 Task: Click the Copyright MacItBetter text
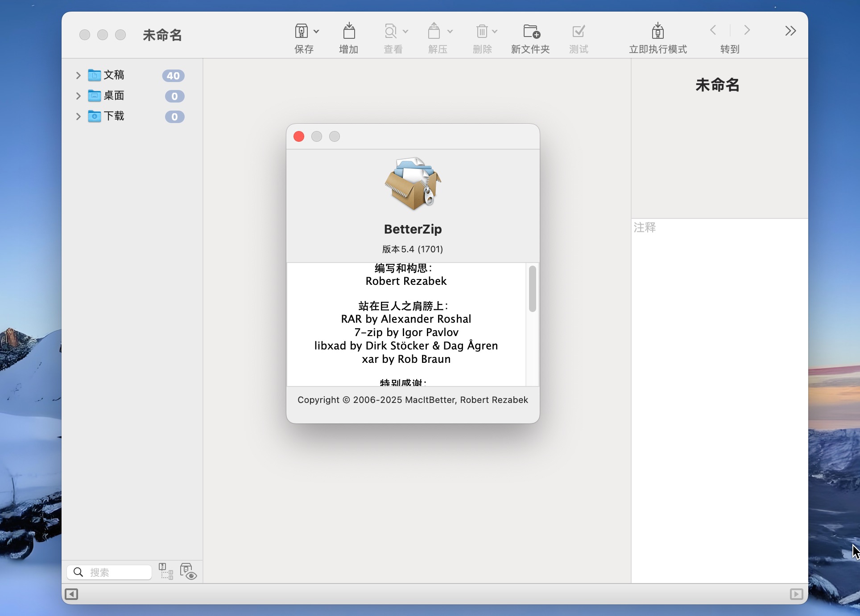pyautogui.click(x=413, y=400)
